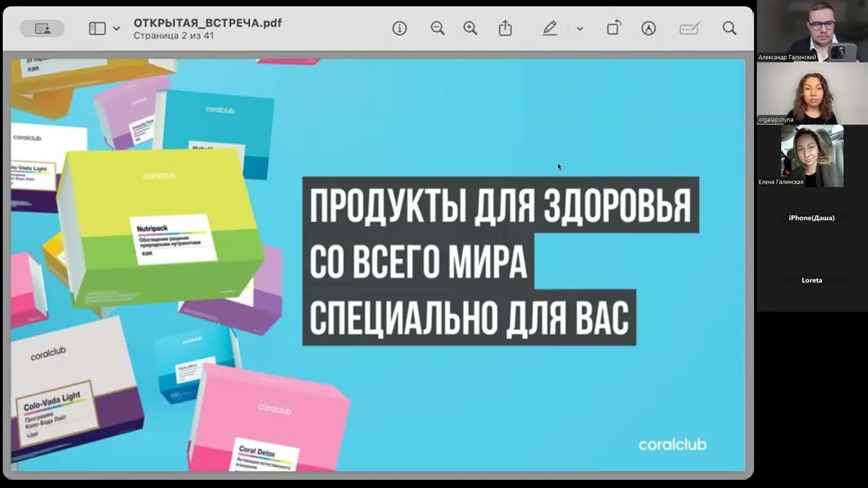Screen dimensions: 868x488
Task: Zoom out with the minus magnifier
Action: click(x=437, y=28)
